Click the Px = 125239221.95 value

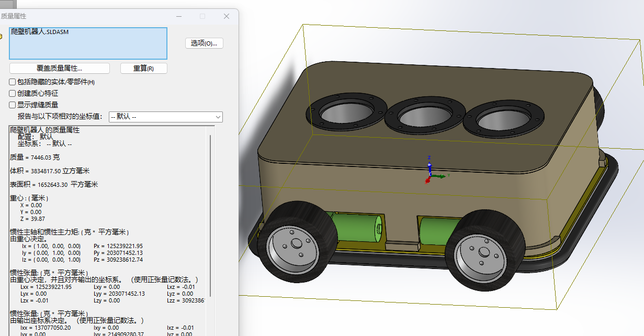click(x=118, y=246)
